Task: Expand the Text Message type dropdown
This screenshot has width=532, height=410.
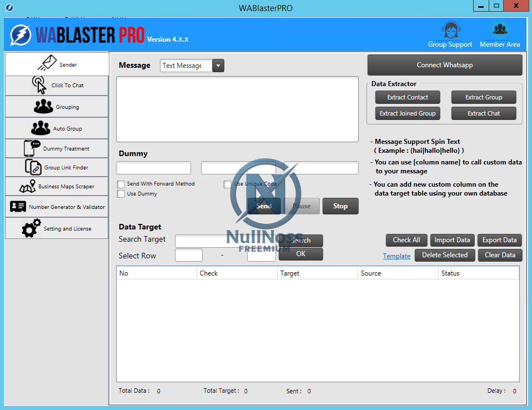Action: click(x=218, y=66)
